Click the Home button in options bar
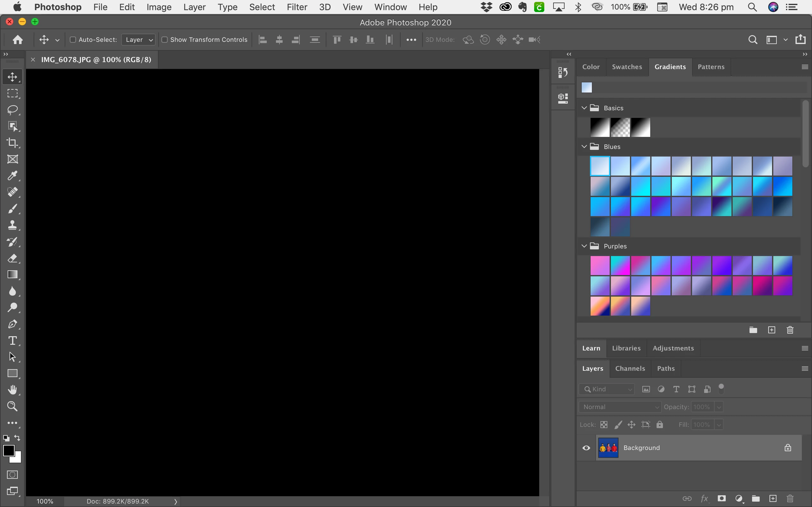The width and height of the screenshot is (812, 507). tap(17, 40)
